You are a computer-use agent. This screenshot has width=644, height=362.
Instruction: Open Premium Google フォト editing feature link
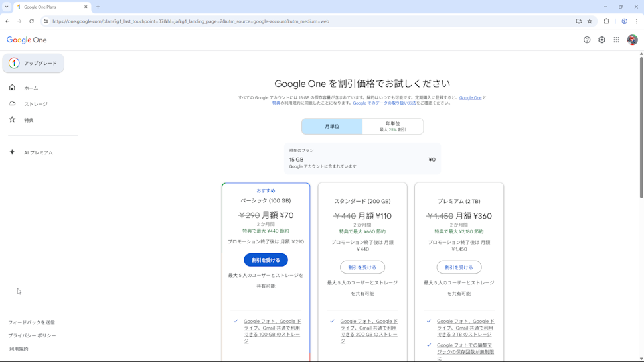[x=465, y=352]
